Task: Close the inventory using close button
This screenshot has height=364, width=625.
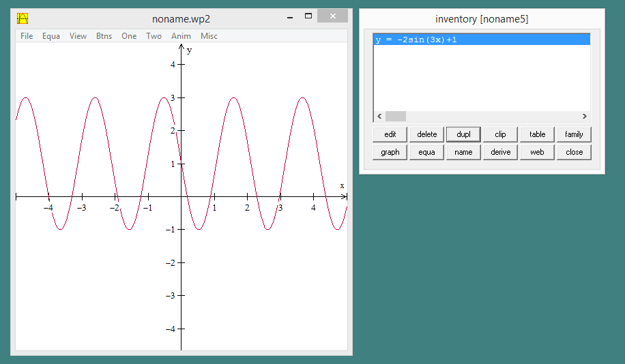Action: pyautogui.click(x=574, y=152)
